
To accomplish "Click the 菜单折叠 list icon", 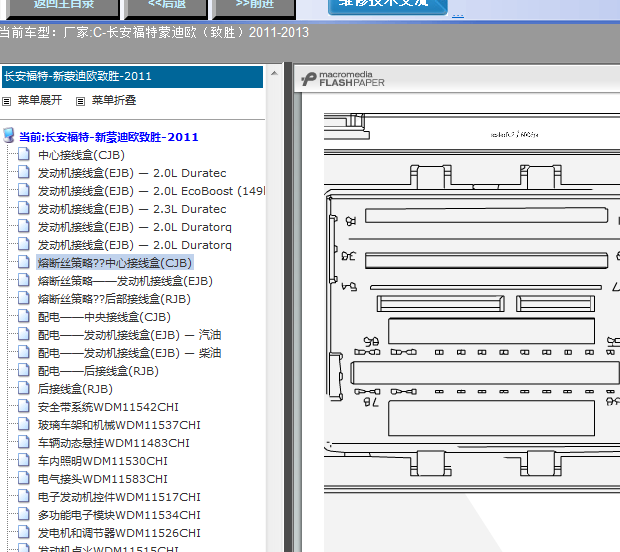I will click(80, 102).
